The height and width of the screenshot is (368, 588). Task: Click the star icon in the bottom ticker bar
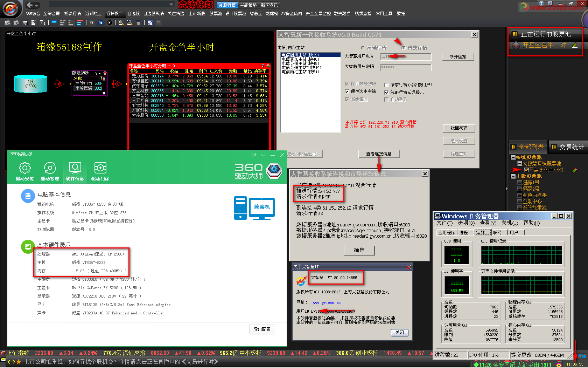point(19,362)
